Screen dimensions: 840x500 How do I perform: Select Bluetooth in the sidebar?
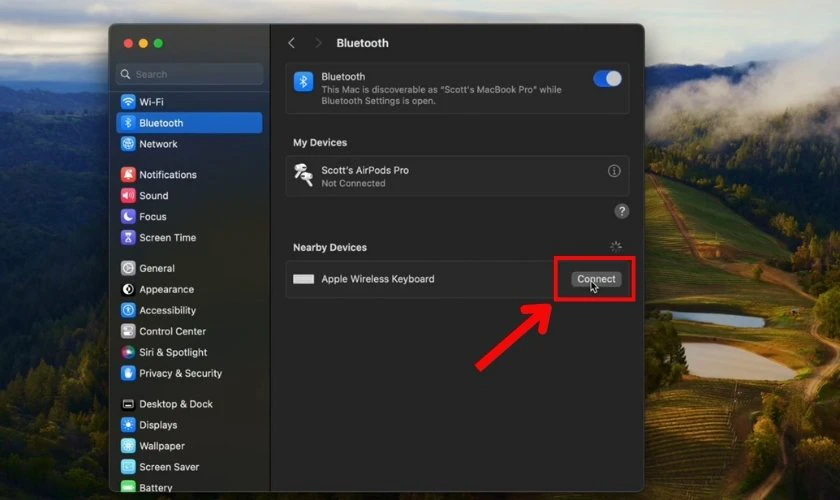(x=189, y=123)
